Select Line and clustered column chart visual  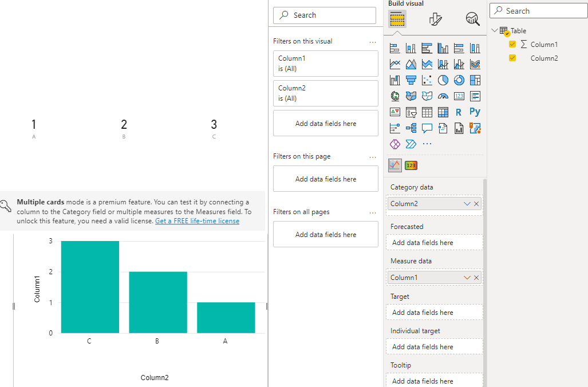(x=459, y=64)
